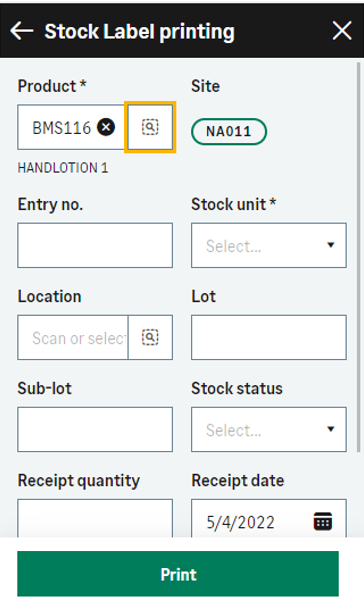Click the Product field containing BMS116
Screen dimensions: 364x602
click(x=73, y=127)
